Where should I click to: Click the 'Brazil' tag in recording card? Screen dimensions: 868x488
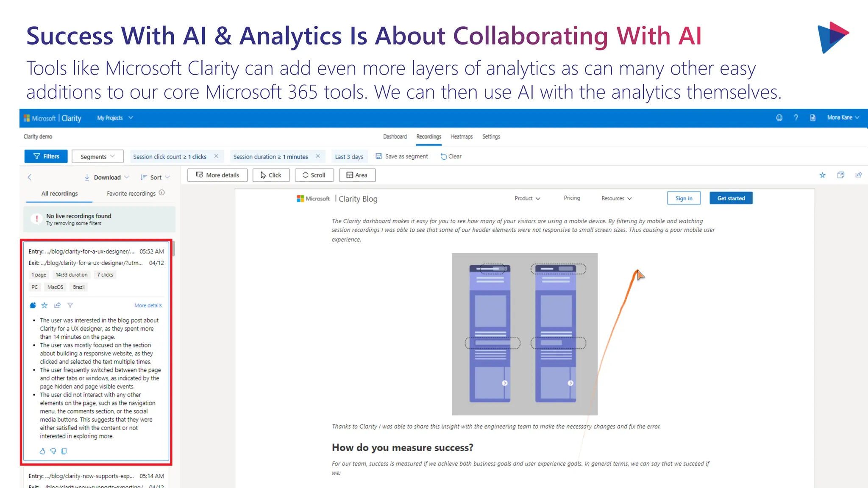79,287
